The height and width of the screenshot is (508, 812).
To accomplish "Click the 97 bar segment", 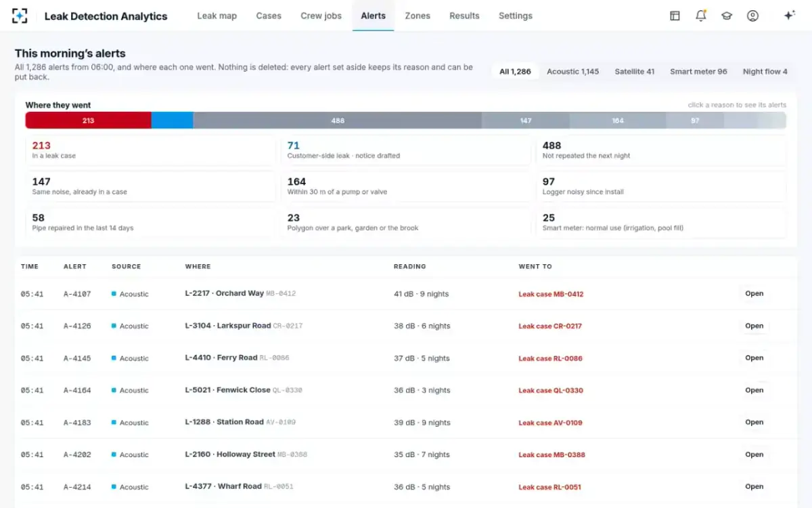I will pyautogui.click(x=695, y=121).
